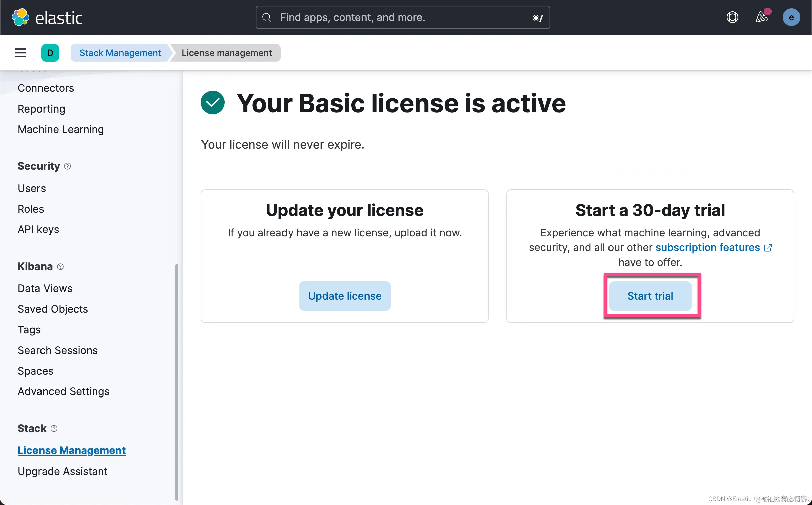The image size is (812, 505).
Task: Click help icon beside Stack heading
Action: (x=54, y=429)
